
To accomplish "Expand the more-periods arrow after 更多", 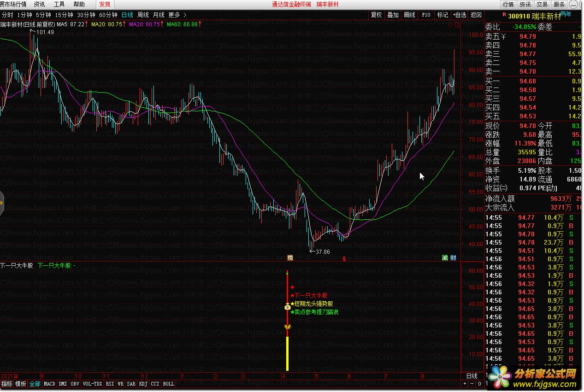I will click(x=185, y=15).
